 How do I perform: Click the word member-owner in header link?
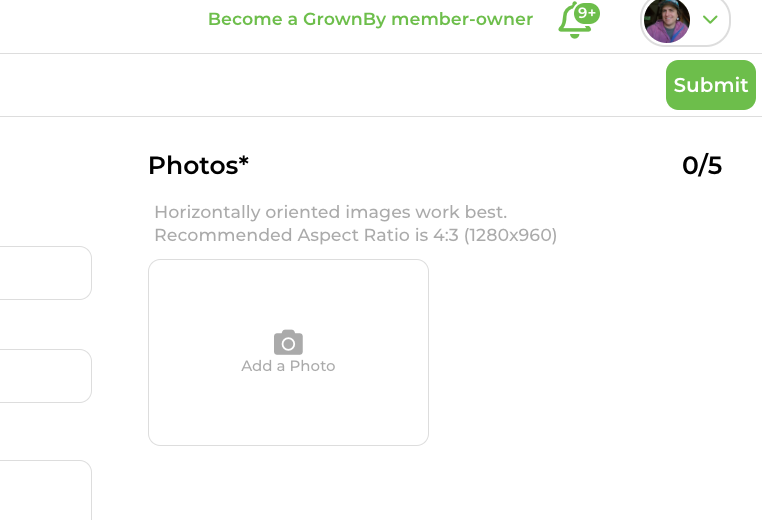tap(462, 19)
